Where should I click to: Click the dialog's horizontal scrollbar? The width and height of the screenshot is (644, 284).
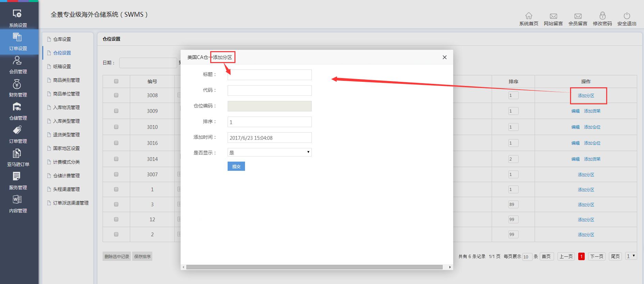pos(314,267)
